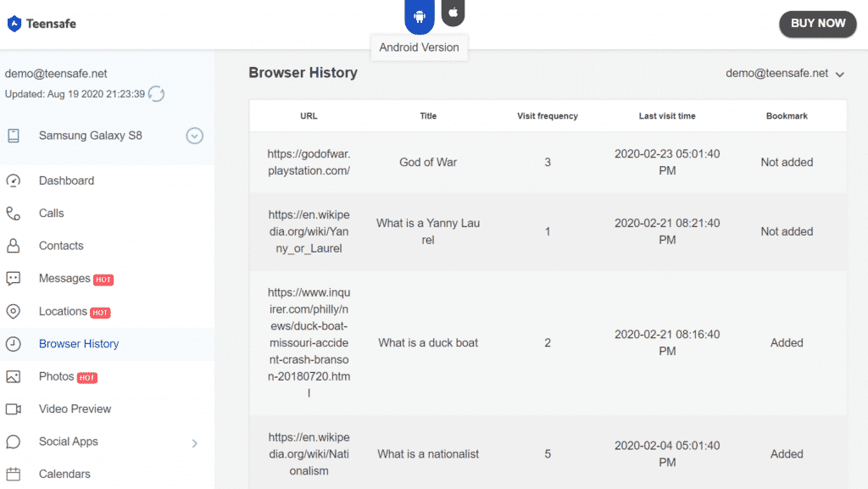Open Photos from the sidebar menu

56,376
